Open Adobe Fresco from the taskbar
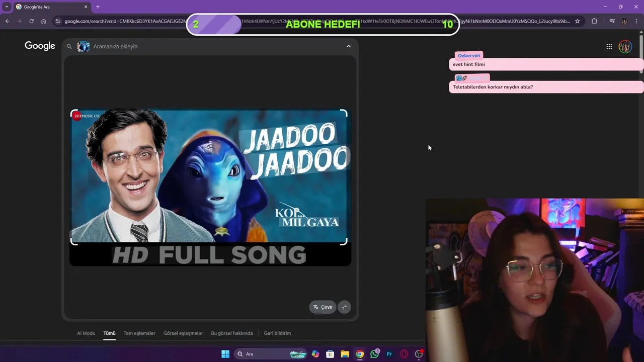The image size is (644, 362). point(389,354)
